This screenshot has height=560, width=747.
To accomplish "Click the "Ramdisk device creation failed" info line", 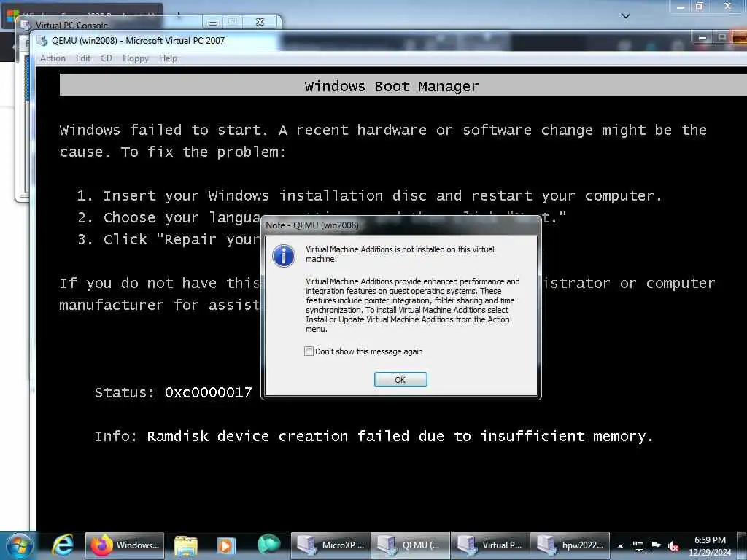I will tap(374, 436).
